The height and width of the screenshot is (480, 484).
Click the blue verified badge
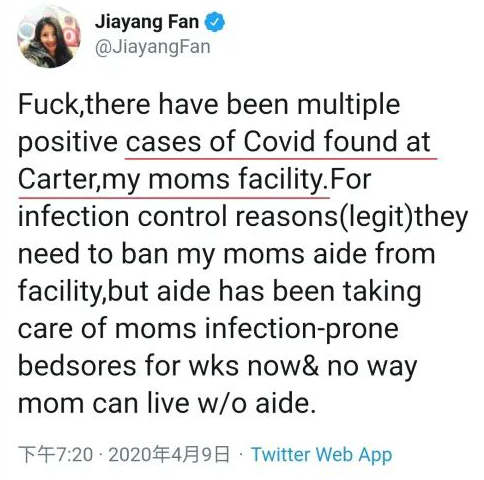tap(215, 22)
